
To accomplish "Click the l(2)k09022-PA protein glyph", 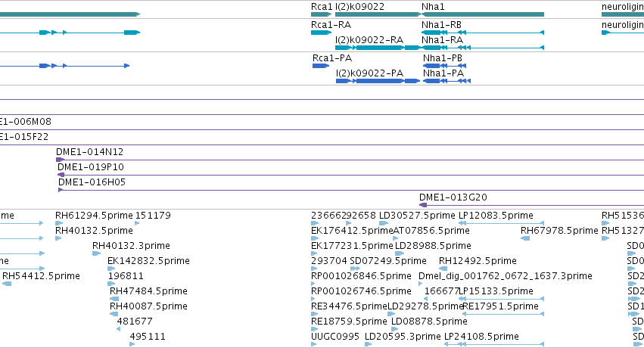I will pyautogui.click(x=378, y=81).
